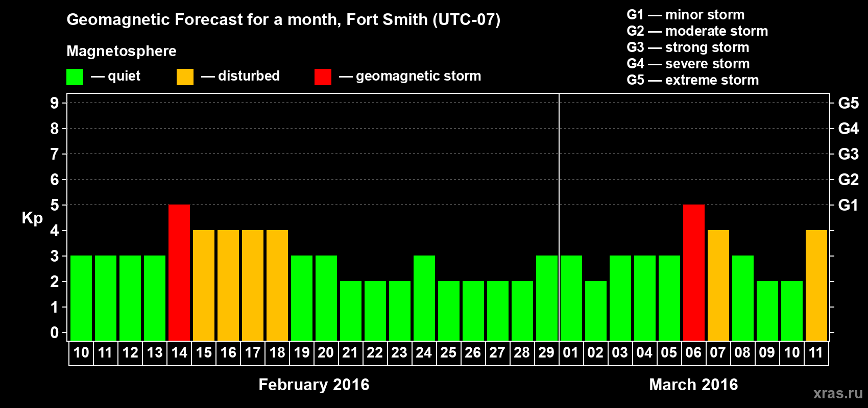Click the 'February 2016' month label
868x408 pixels.
pos(314,385)
